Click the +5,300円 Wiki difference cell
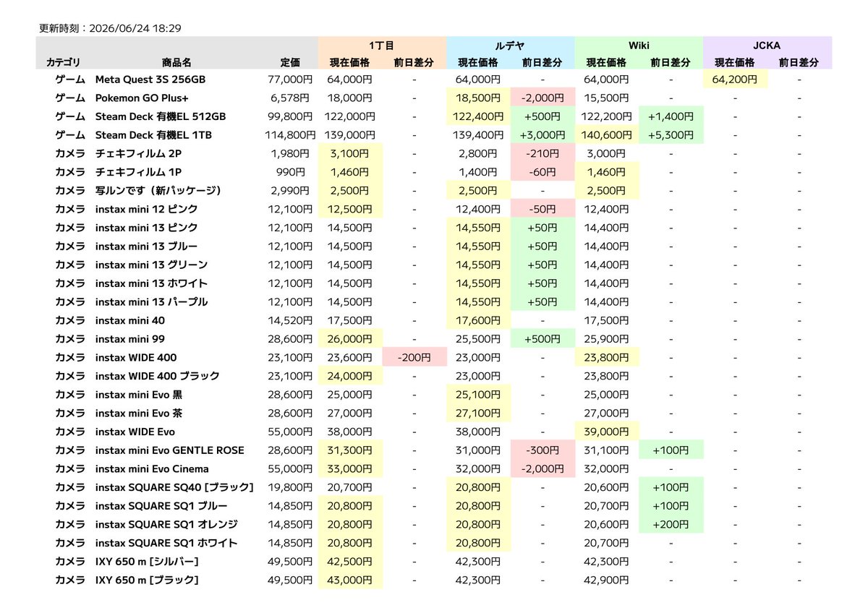Image resolution: width=868 pixels, height=613 pixels. (x=671, y=135)
